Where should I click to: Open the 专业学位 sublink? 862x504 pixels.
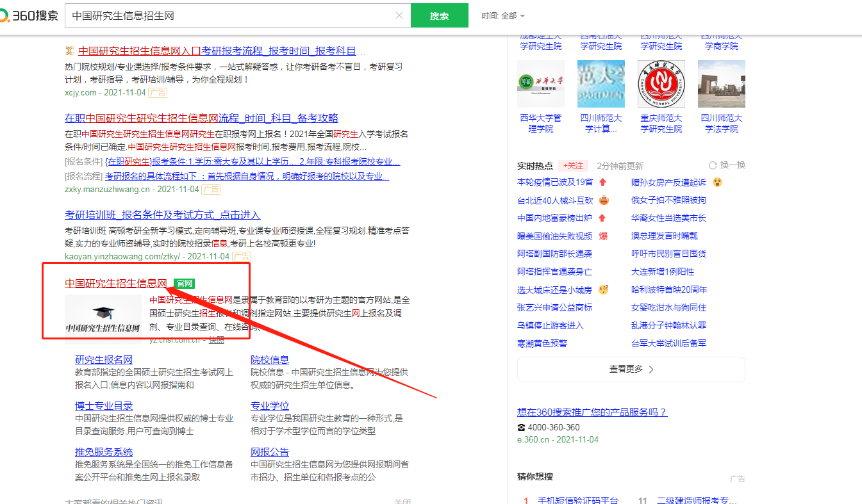[x=270, y=406]
